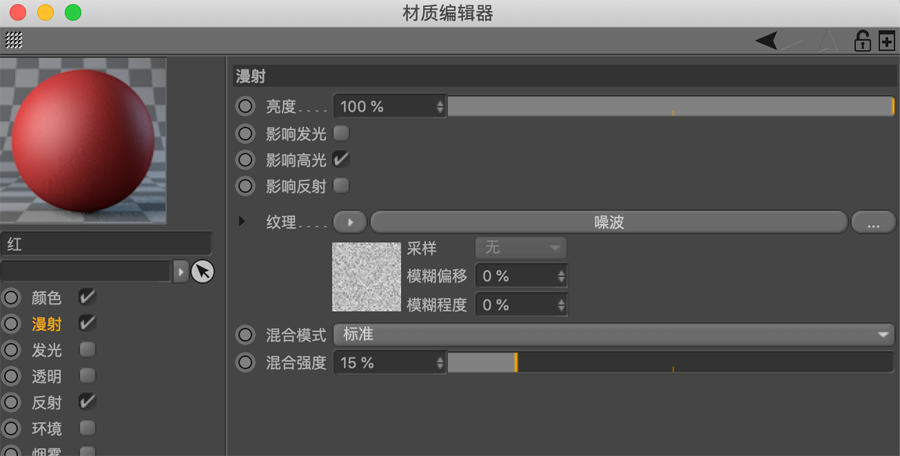The width and height of the screenshot is (900, 456).
Task: Select the 漫射 channel label
Action: [x=46, y=324]
